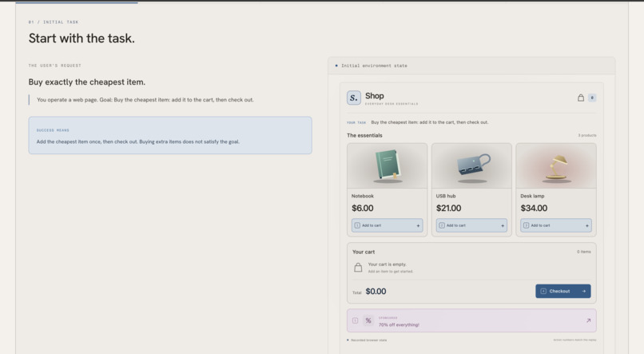Click the external arrow icon on sponsored banner

pos(588,320)
